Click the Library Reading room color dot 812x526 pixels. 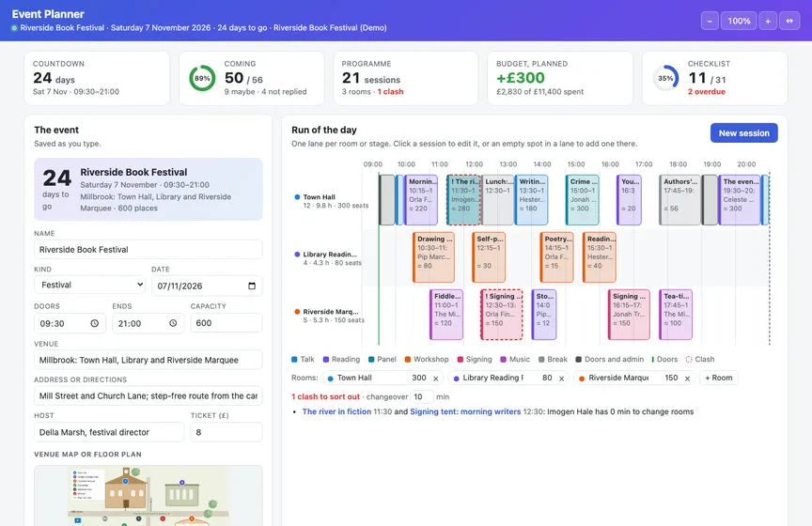point(456,379)
